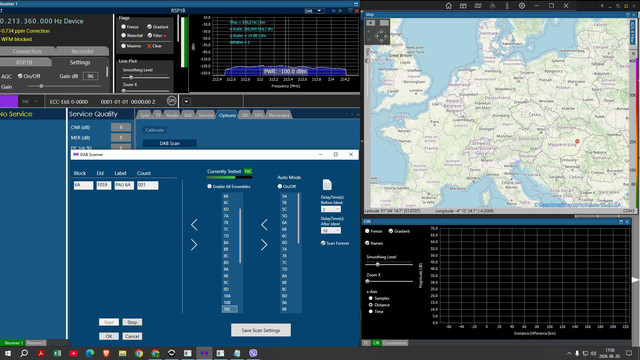This screenshot has width=640, height=360.
Task: Open the dropdown arrow beside SPI icon
Action: coord(186,101)
